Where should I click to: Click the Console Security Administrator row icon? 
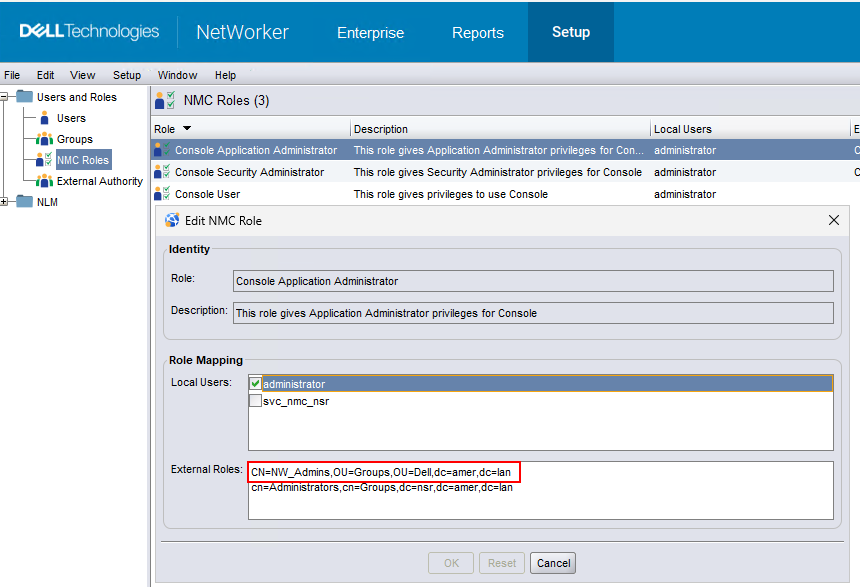(162, 172)
